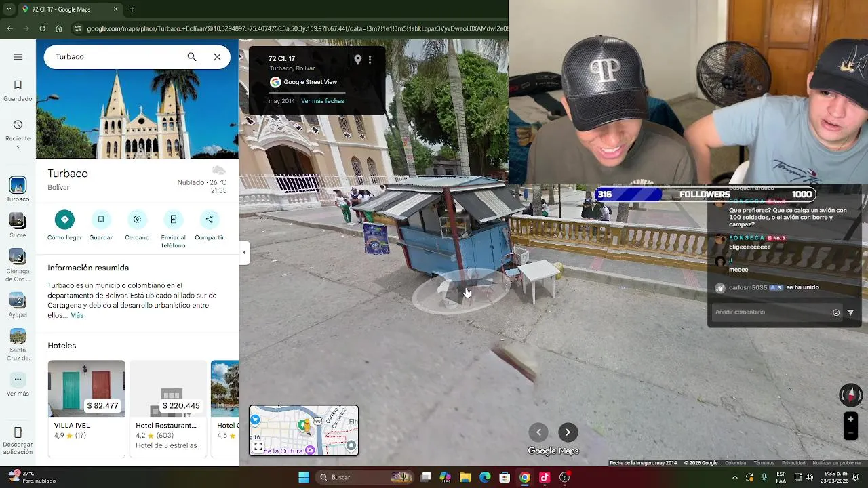Open the Hotel Restaurant $220.445 card
Screen dimensions: 868x488
167,408
